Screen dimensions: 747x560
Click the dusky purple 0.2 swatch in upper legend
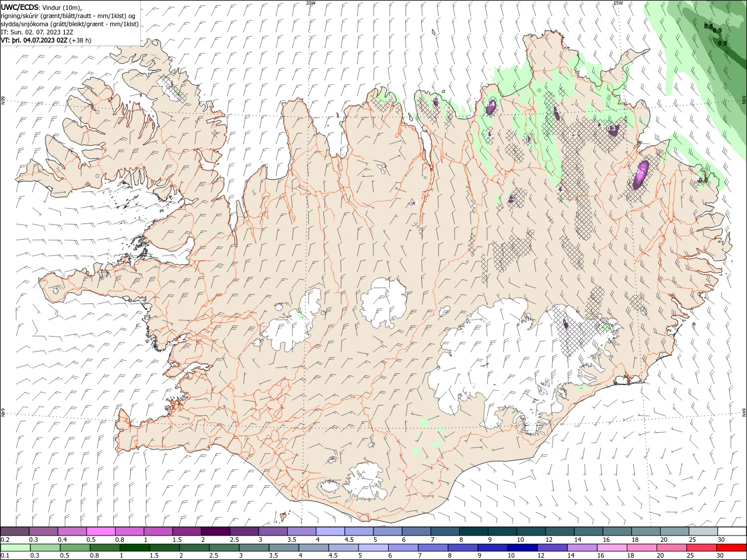(x=15, y=531)
